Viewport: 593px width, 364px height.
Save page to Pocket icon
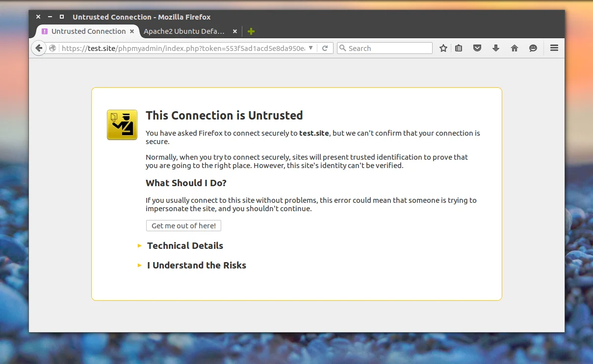tap(477, 48)
